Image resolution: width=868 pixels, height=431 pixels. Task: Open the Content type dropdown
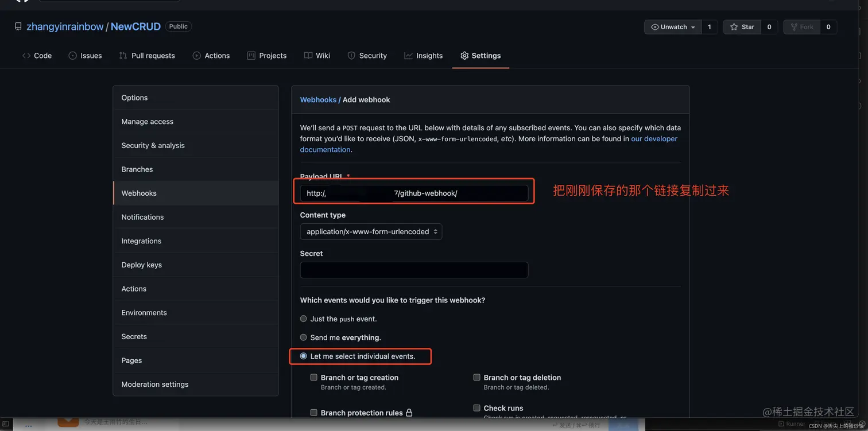(371, 232)
